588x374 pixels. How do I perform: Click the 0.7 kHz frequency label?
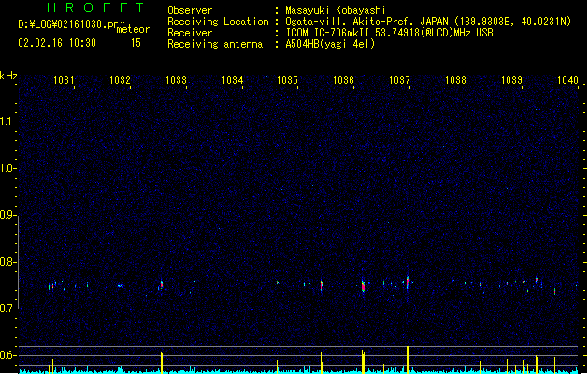[7, 309]
